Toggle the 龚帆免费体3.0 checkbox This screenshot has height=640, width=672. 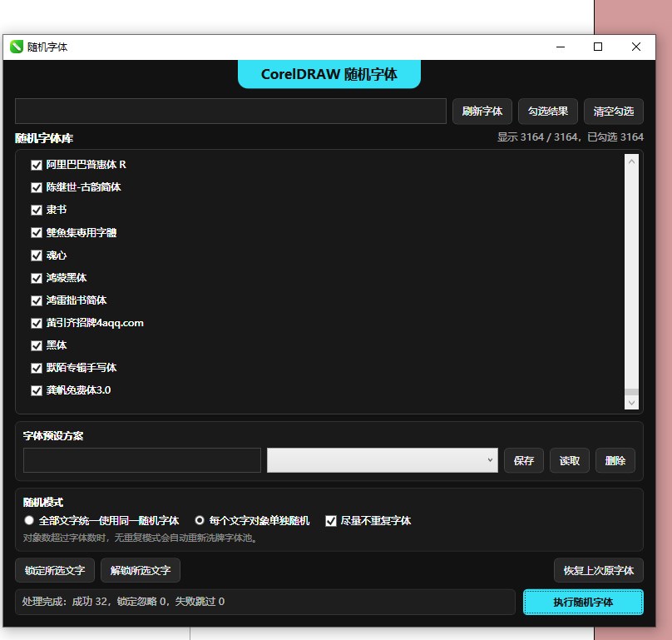click(x=37, y=391)
